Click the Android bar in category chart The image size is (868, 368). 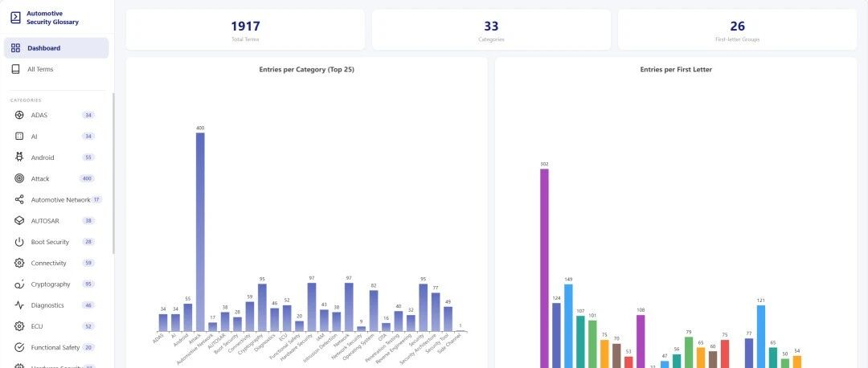click(187, 317)
